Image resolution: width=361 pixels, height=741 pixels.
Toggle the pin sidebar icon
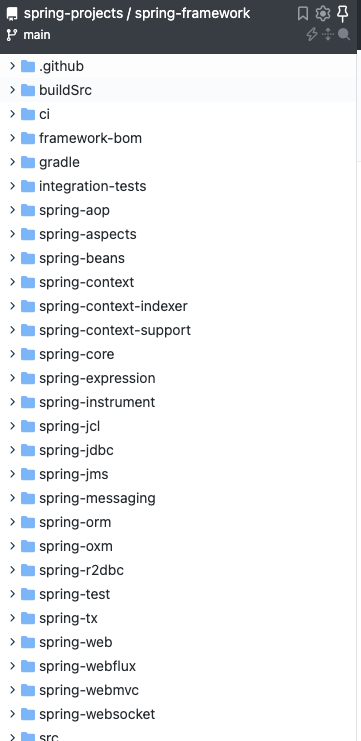point(343,14)
